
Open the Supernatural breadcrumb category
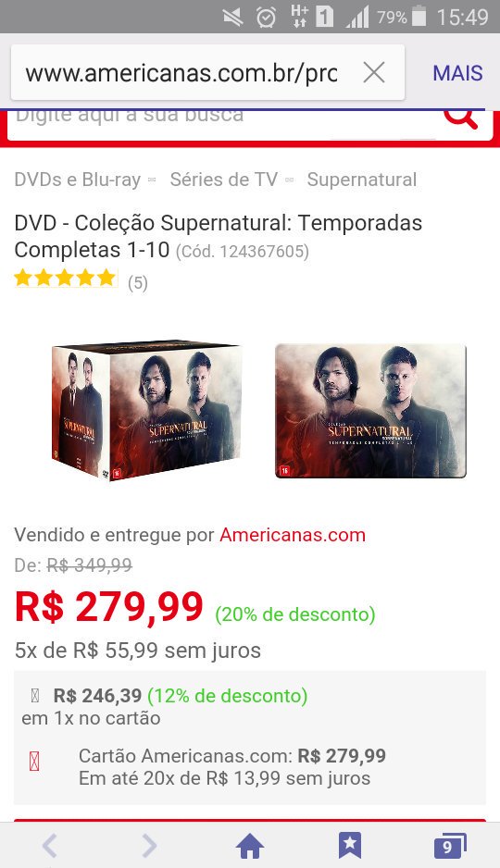coord(361,180)
